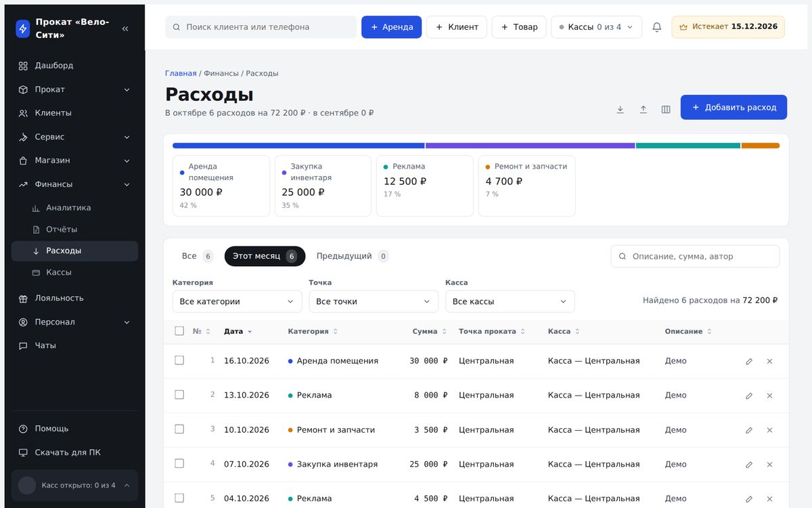The width and height of the screenshot is (812, 508).
Task: Open the column settings icon
Action: (666, 109)
